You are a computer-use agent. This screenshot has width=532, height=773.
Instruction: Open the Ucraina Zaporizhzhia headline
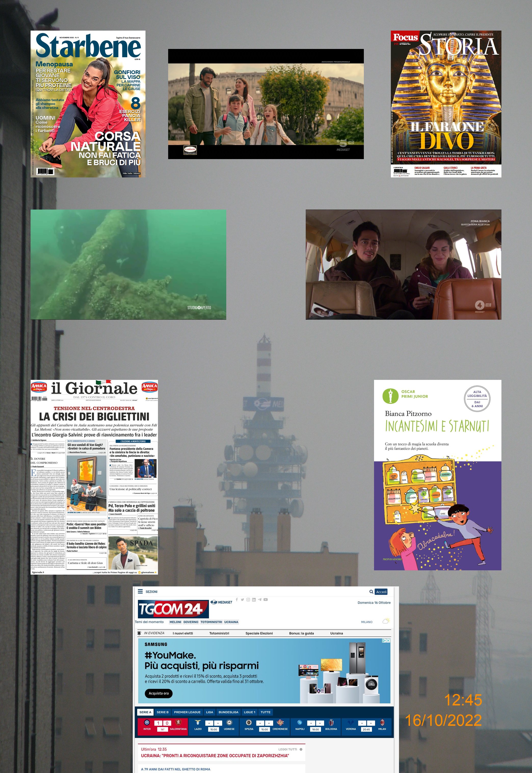(x=215, y=755)
